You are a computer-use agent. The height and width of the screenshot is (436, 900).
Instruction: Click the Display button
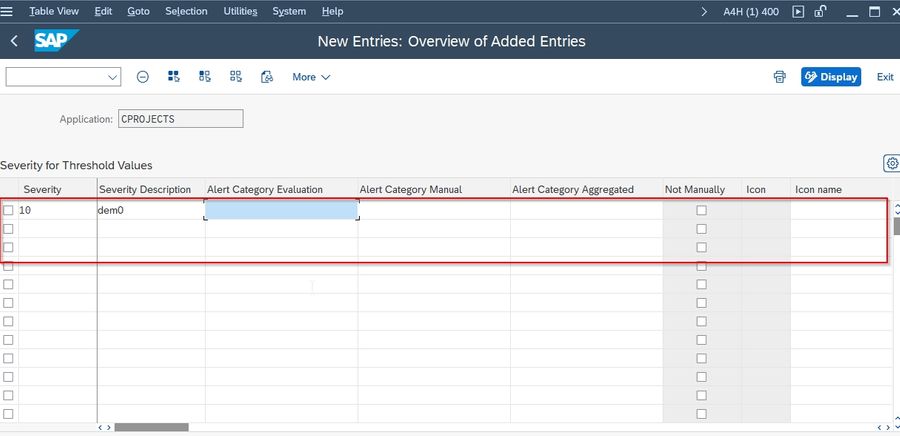(831, 77)
